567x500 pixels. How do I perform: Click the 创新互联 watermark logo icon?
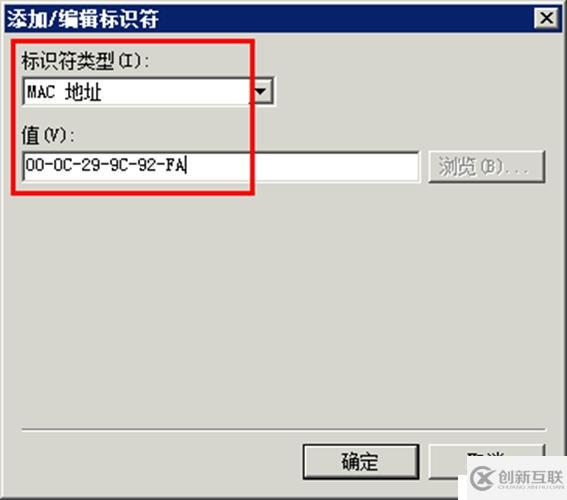[x=482, y=478]
